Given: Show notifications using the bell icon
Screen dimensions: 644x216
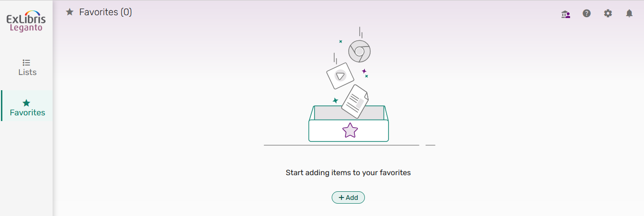Looking at the screenshot, I should (629, 14).
